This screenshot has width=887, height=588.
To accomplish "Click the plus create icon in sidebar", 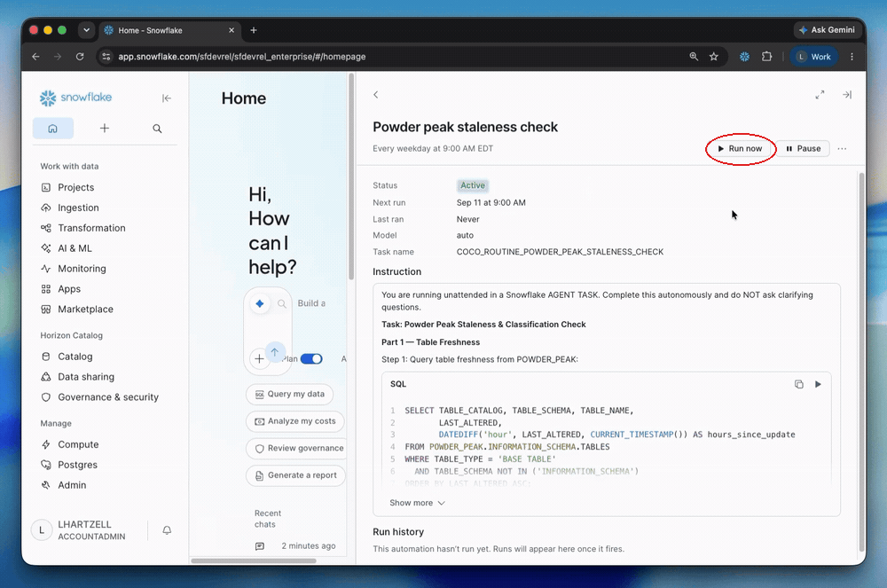I will pyautogui.click(x=105, y=129).
